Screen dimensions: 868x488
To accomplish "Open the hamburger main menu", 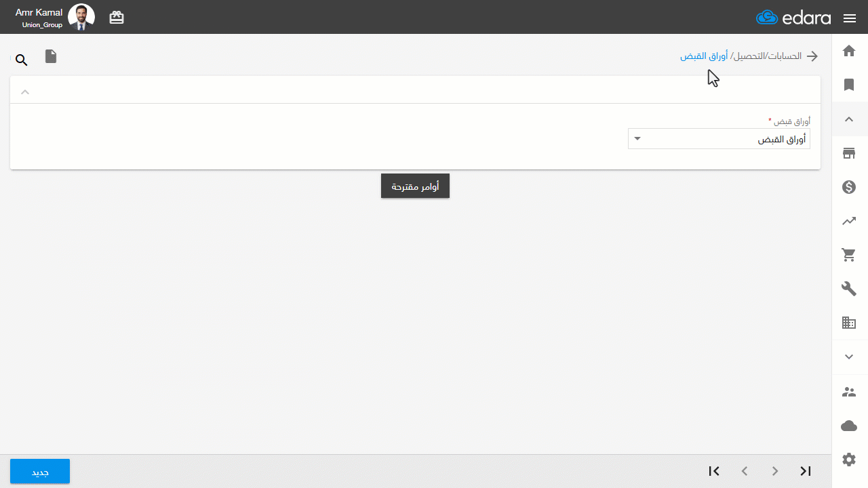I will pyautogui.click(x=850, y=18).
